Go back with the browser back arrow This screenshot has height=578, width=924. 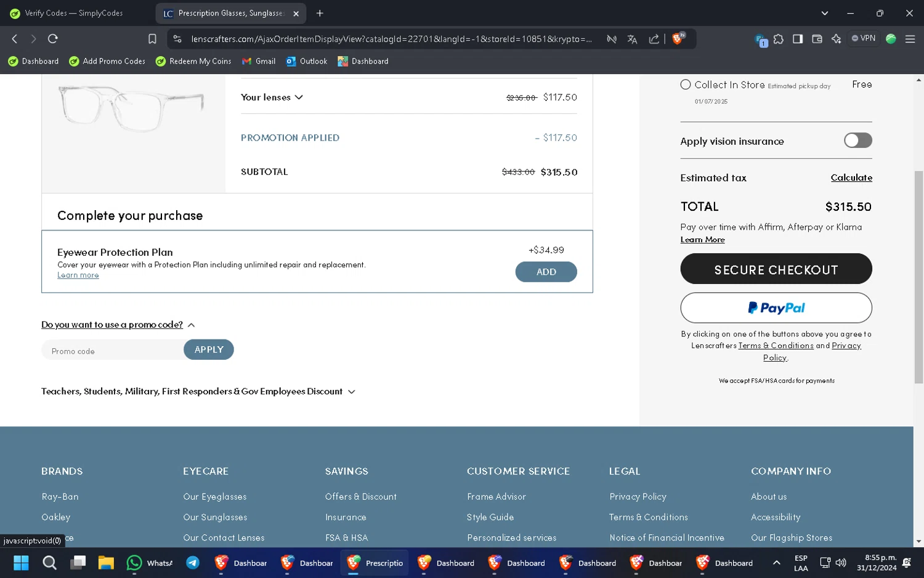pyautogui.click(x=15, y=39)
